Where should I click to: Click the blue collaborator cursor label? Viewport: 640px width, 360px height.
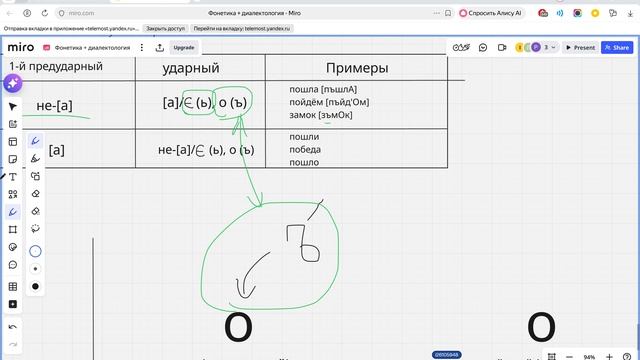[447, 355]
